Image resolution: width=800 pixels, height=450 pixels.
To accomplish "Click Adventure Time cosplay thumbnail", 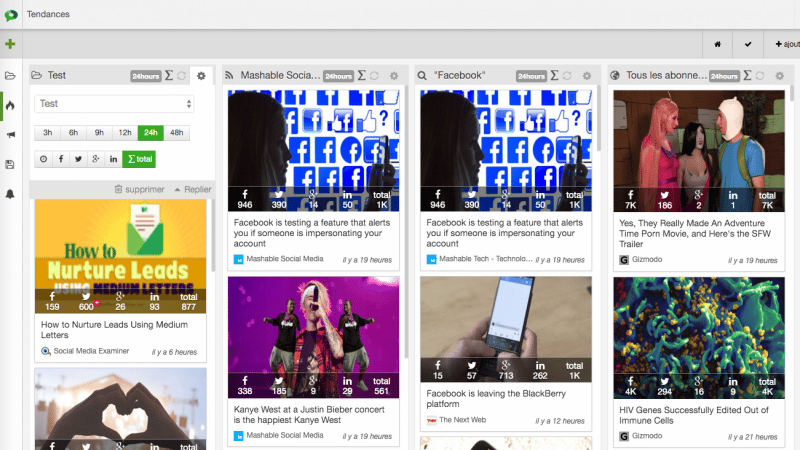I will [699, 151].
